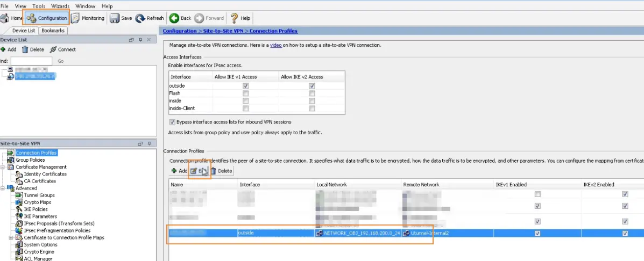Open Help from the toolbar
The width and height of the screenshot is (644, 261).
coord(240,18)
